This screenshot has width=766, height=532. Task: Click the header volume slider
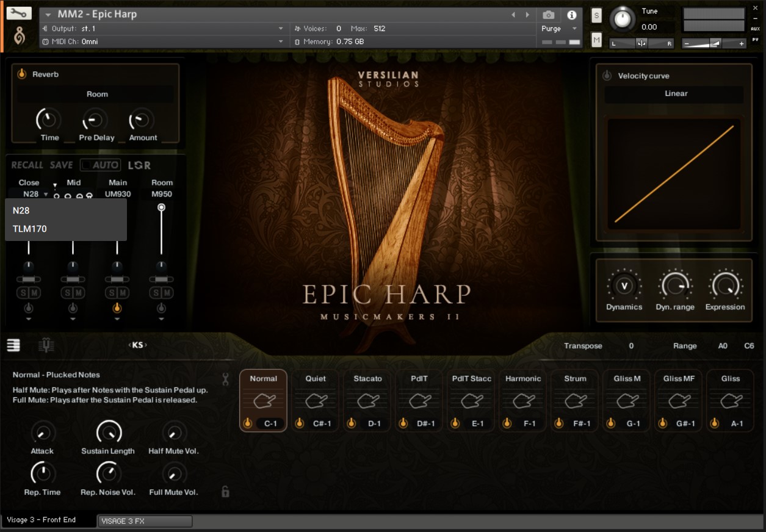coord(714,43)
